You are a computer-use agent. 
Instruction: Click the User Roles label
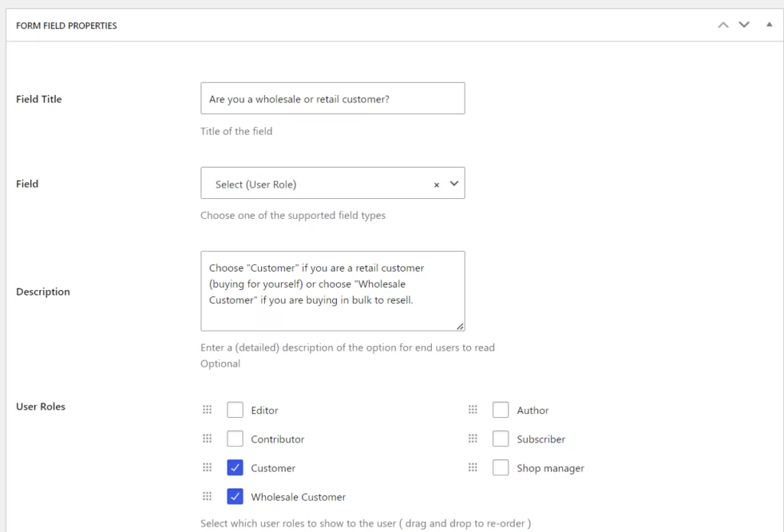[x=41, y=406]
